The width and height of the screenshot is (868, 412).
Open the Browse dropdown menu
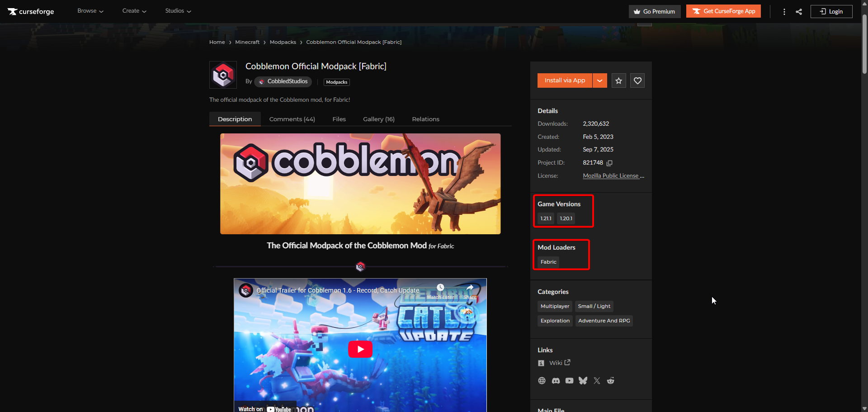coord(90,11)
